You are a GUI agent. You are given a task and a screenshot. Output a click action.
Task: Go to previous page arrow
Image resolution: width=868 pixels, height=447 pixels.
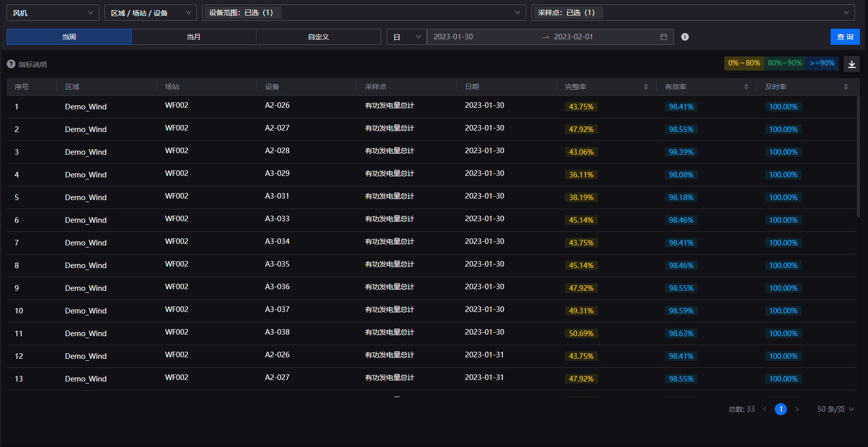click(x=765, y=409)
